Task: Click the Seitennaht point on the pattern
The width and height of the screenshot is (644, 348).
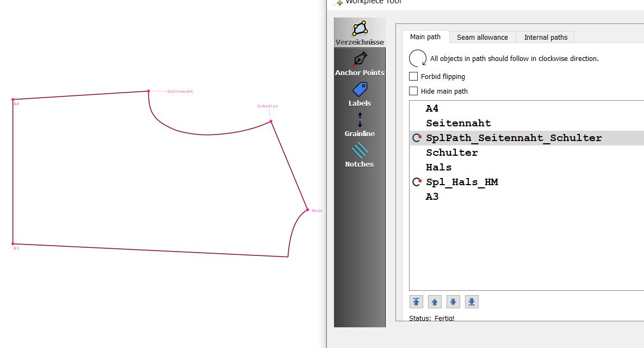Action: (x=148, y=91)
